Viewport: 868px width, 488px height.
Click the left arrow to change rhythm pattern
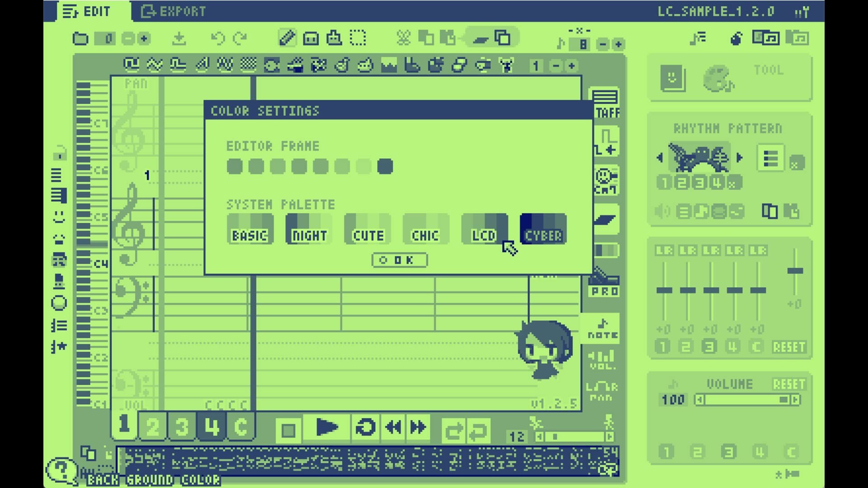point(660,157)
